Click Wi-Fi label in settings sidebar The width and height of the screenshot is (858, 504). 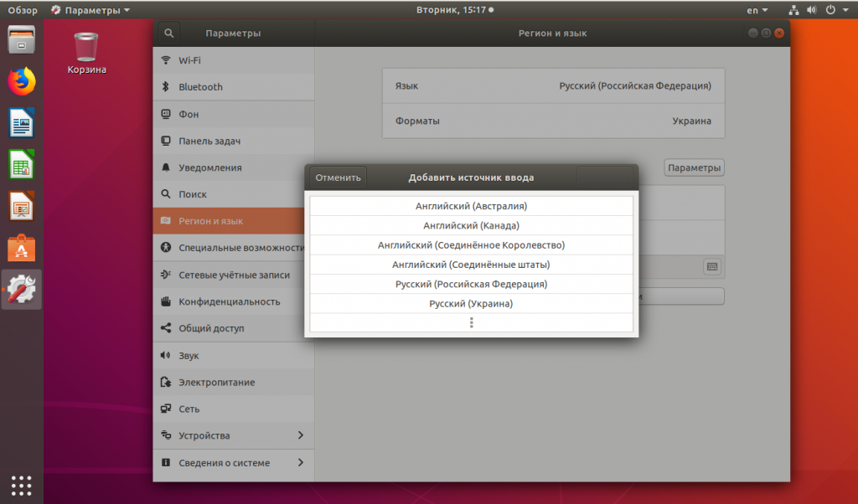(189, 60)
